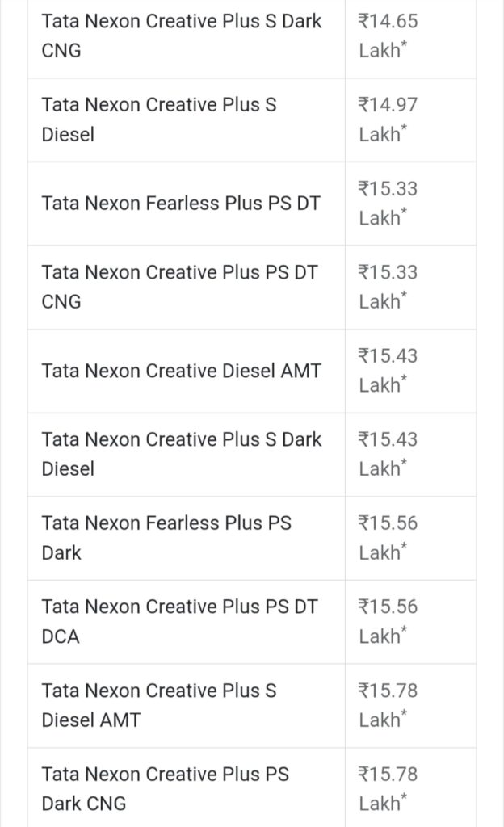
Task: Open Tata Nexon Creative Plus PS DT CNG
Action: [x=180, y=287]
